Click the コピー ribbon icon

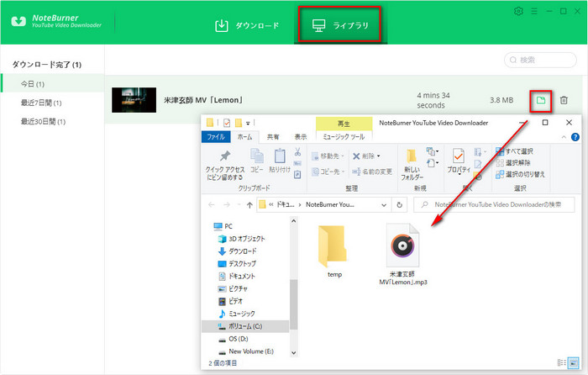click(x=257, y=161)
